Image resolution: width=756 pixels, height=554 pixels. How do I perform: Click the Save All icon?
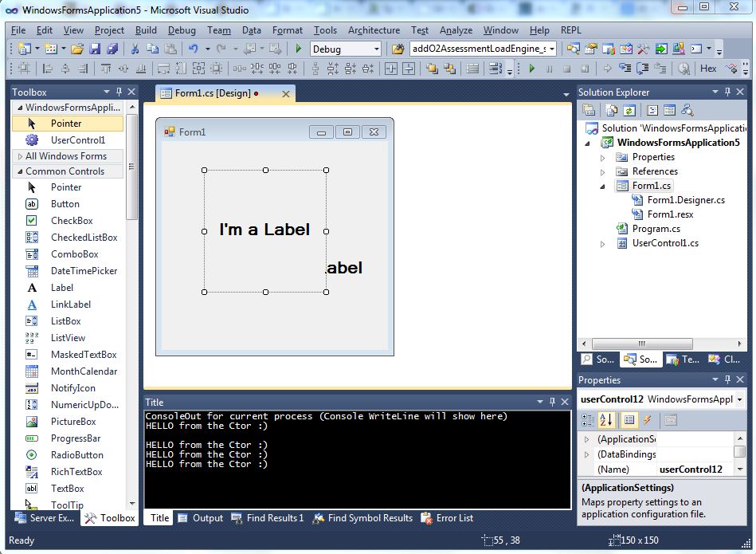(x=112, y=49)
